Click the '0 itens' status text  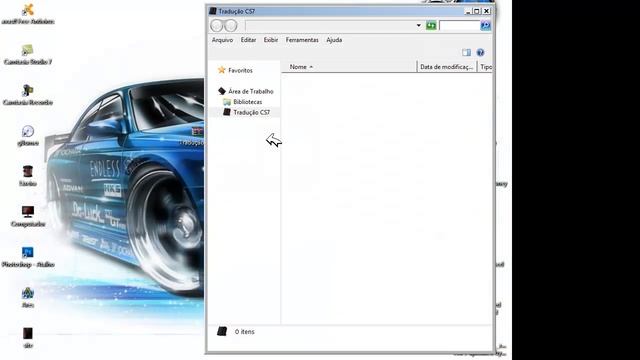point(244,331)
